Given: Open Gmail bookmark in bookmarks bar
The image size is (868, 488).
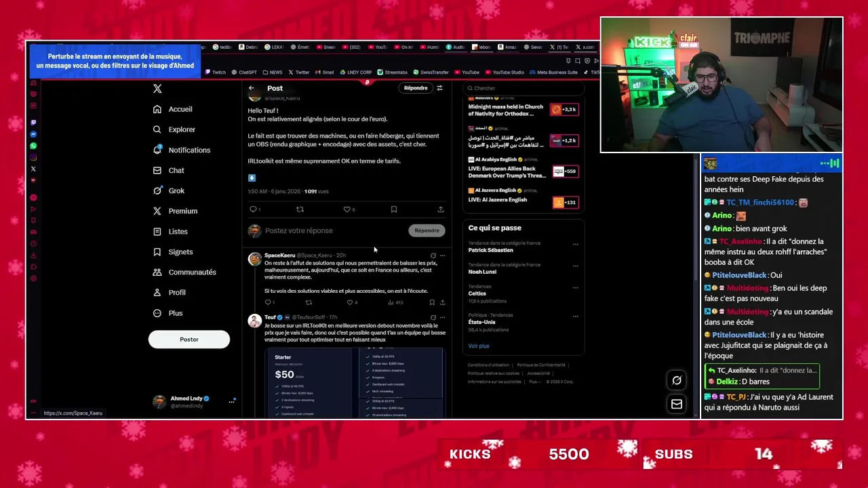Looking at the screenshot, I should [x=324, y=73].
